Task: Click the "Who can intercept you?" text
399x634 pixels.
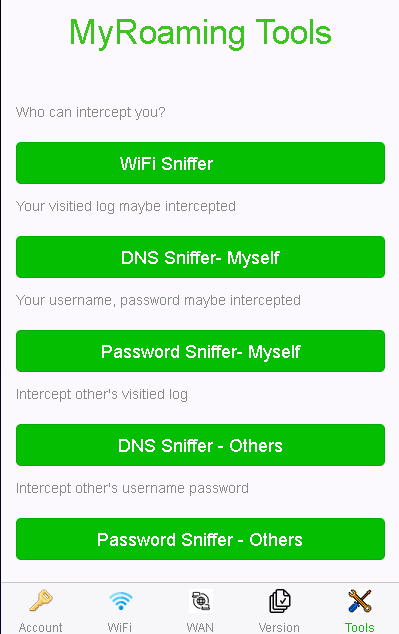Action: (91, 112)
